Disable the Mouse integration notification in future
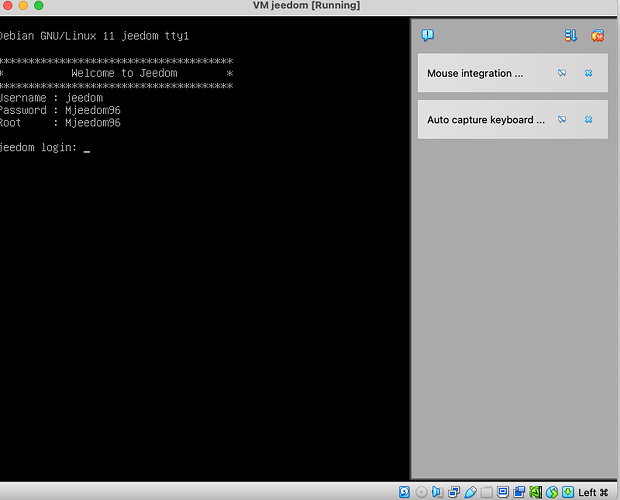Screen dimensions: 620x500 point(562,73)
